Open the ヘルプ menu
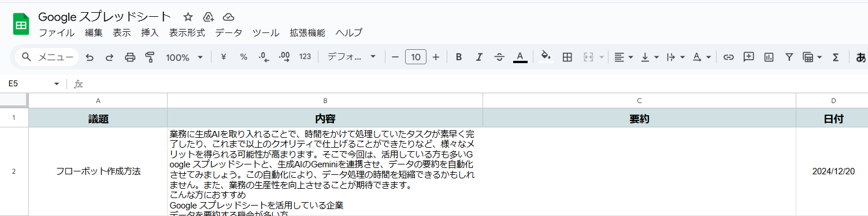 click(x=349, y=33)
